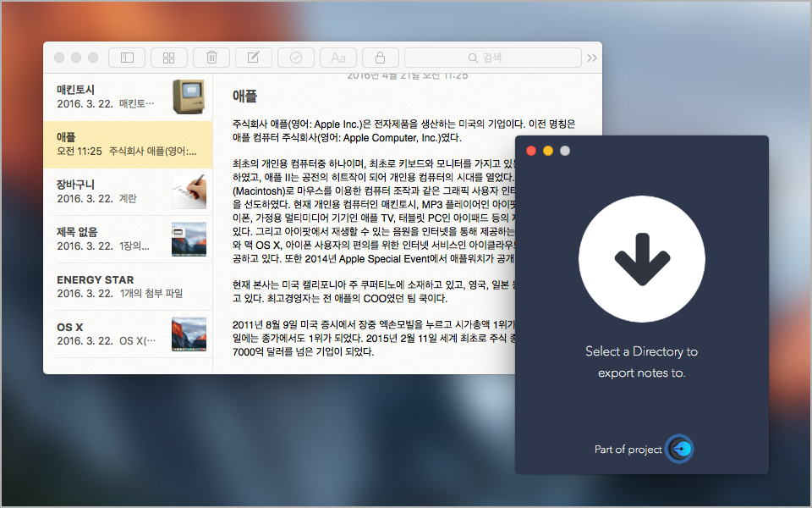Viewport: 812px width, 508px height.
Task: Close the dark exporter window
Action: coord(531,151)
